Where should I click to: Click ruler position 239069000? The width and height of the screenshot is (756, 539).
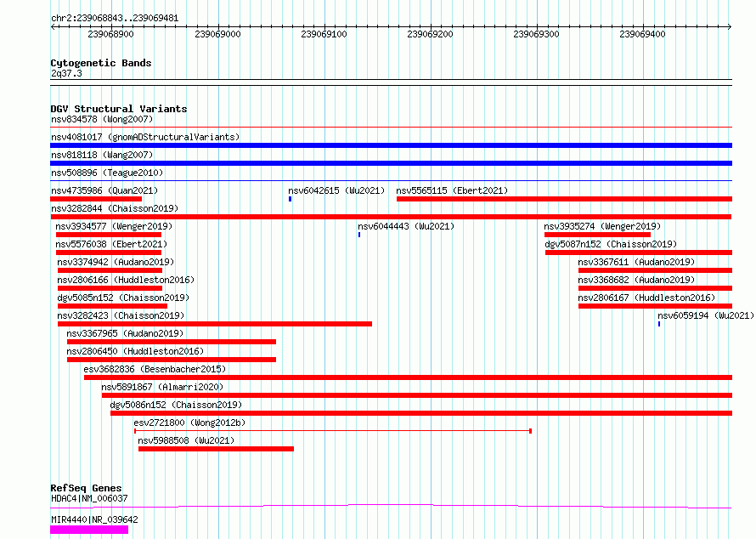217,34
